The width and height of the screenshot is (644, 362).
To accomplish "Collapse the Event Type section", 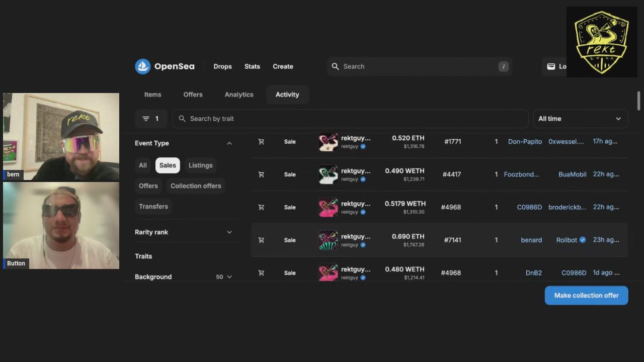I will (x=229, y=143).
